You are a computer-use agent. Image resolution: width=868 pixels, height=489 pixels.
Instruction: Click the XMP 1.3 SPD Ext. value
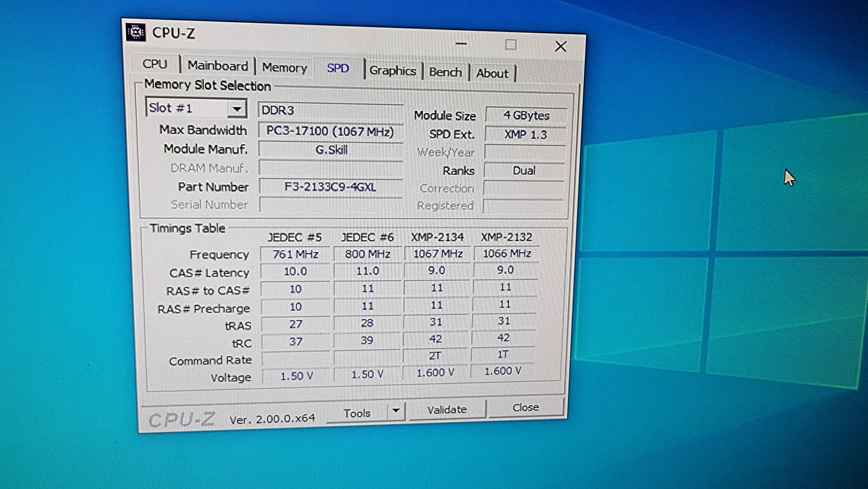[526, 135]
